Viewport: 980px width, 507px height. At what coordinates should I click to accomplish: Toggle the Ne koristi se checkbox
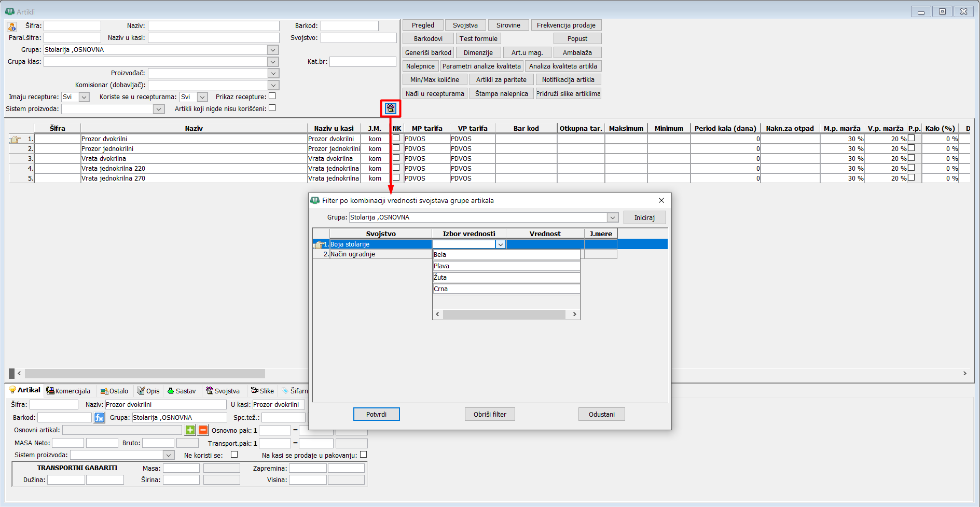[x=234, y=455]
